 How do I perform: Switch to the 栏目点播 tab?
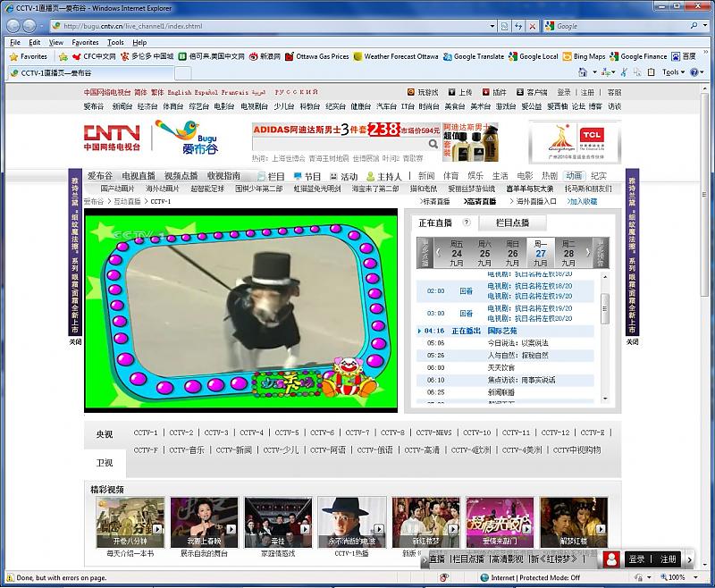[x=512, y=223]
